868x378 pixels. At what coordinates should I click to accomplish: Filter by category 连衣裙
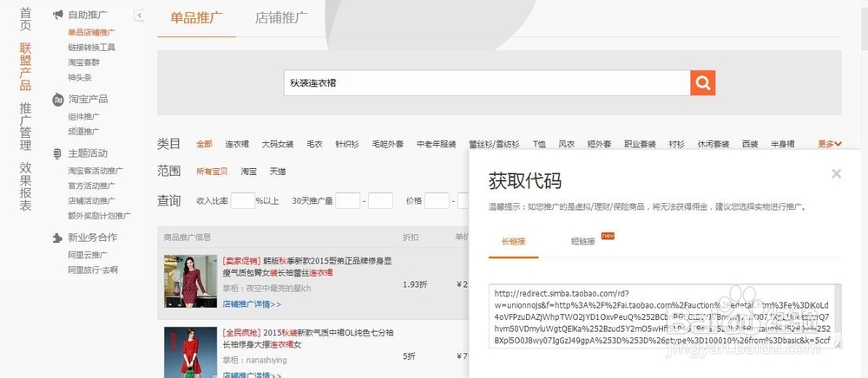(x=237, y=144)
